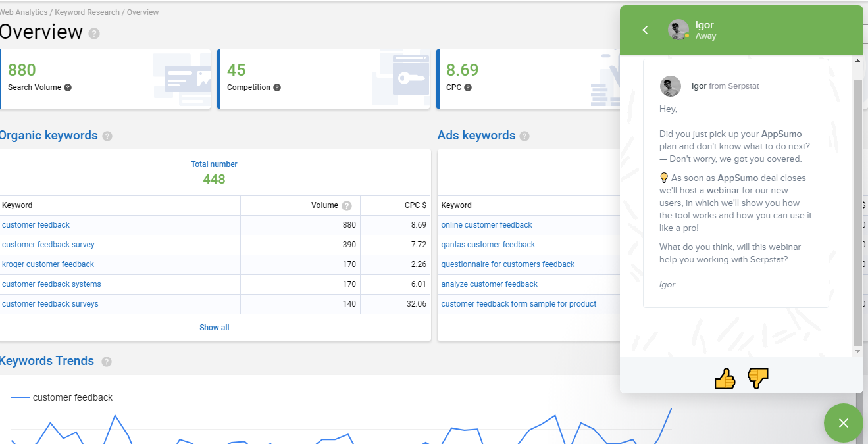
Task: Open Show all organic keywords link
Action: [214, 328]
